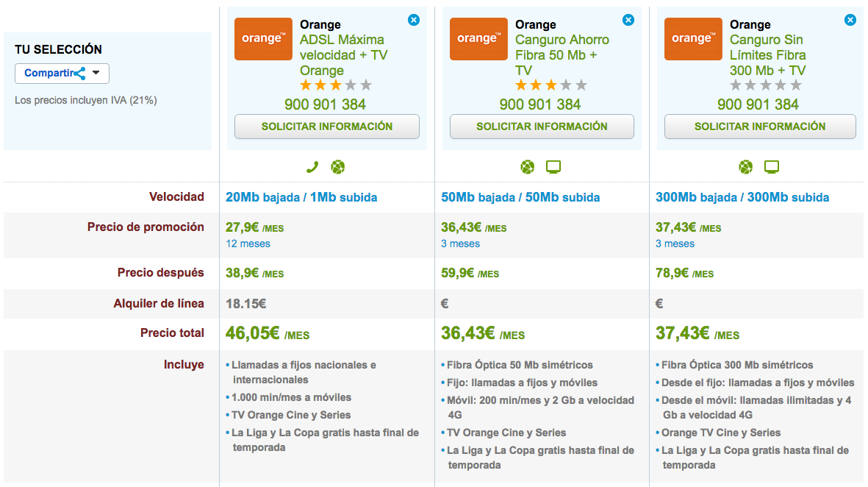
Task: Click phone number under Canguro Sin Límites plan
Action: pos(758,104)
